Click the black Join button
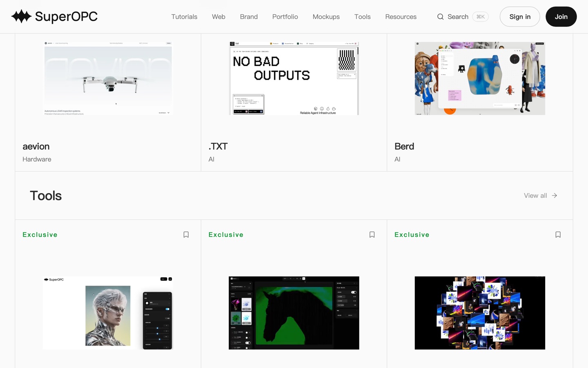Viewport: 588px width, 368px height. (561, 17)
